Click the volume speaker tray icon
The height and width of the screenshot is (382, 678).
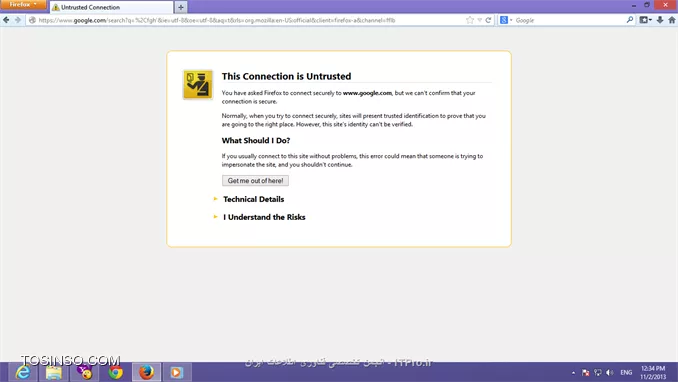coord(610,372)
